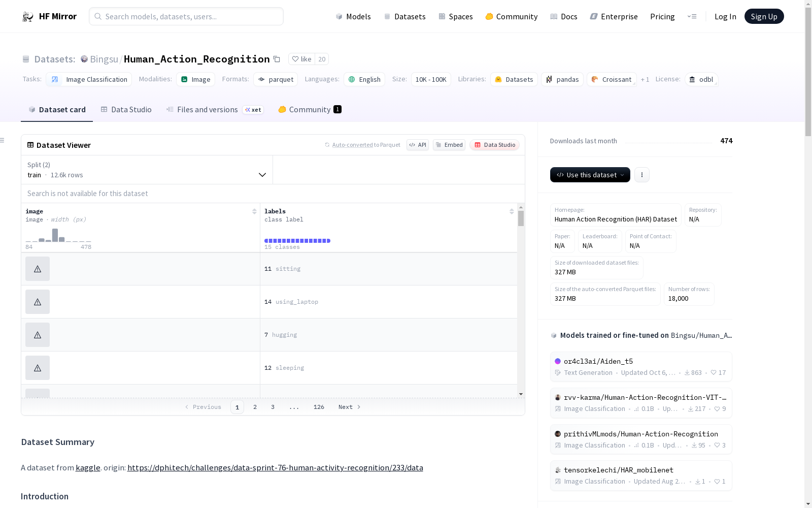Open the three-dot dataset options menu
Viewport: 812px width, 508px height.
click(x=642, y=175)
